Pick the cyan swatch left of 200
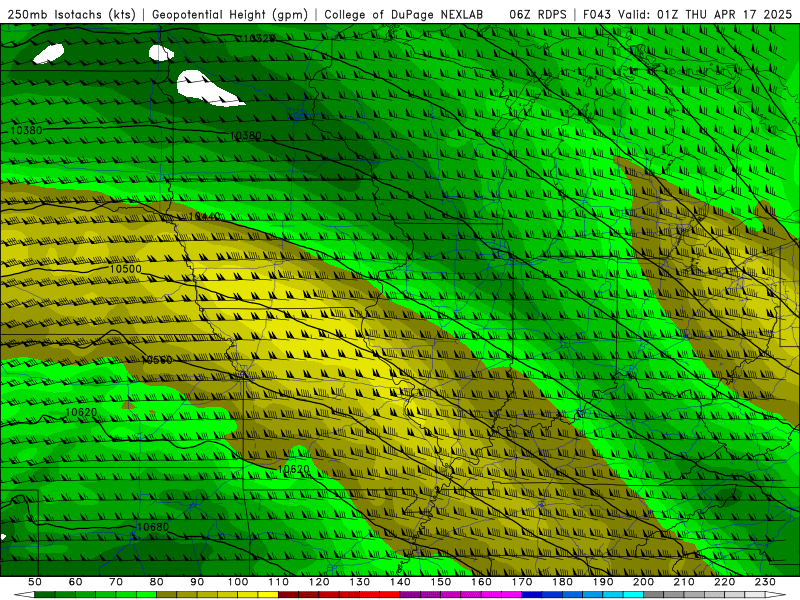 633,595
